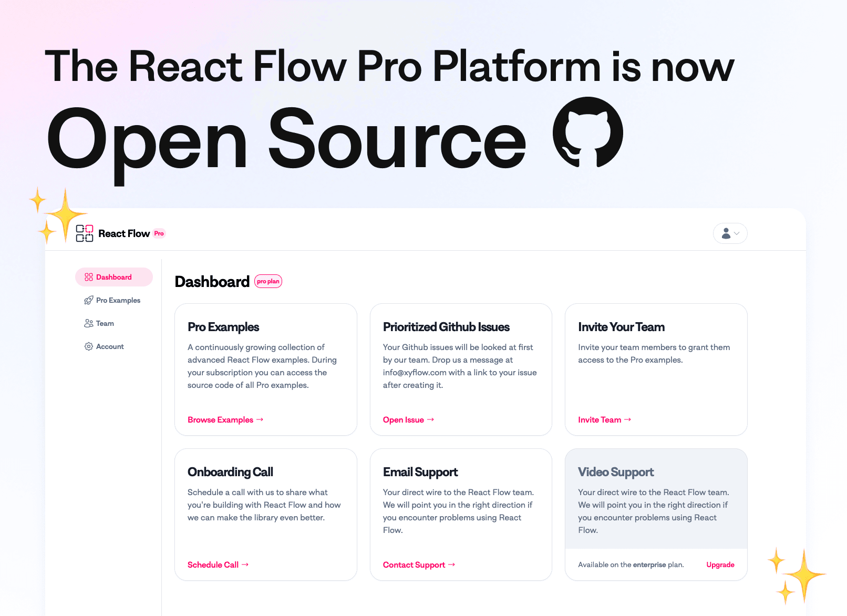Click the GitHub logo in the headline
Viewport: 847px width, 616px height.
pos(588,132)
